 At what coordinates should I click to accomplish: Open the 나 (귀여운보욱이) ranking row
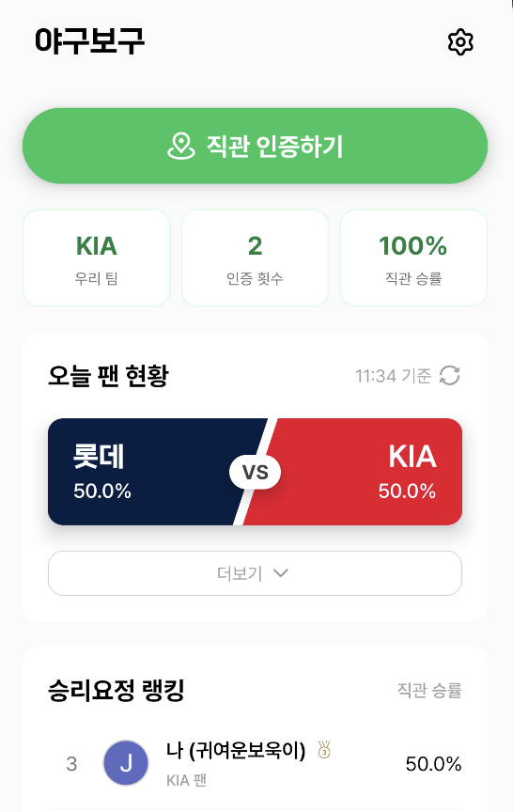click(255, 763)
